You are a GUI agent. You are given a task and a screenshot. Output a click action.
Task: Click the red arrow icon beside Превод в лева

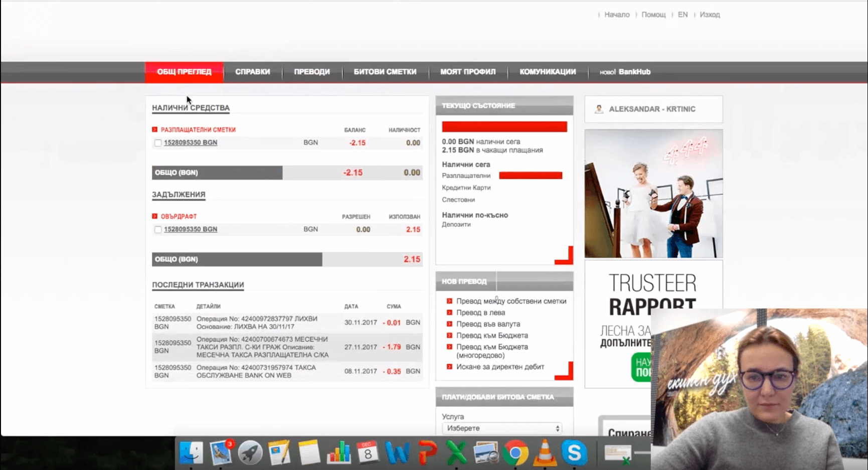coord(449,312)
